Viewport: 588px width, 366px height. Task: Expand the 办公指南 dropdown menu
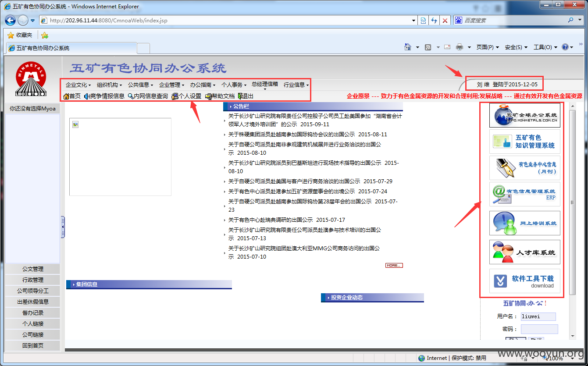(203, 85)
